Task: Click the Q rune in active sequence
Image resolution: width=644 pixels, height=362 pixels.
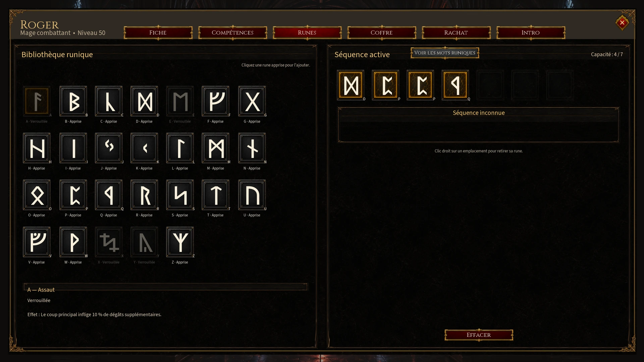Action: click(455, 85)
